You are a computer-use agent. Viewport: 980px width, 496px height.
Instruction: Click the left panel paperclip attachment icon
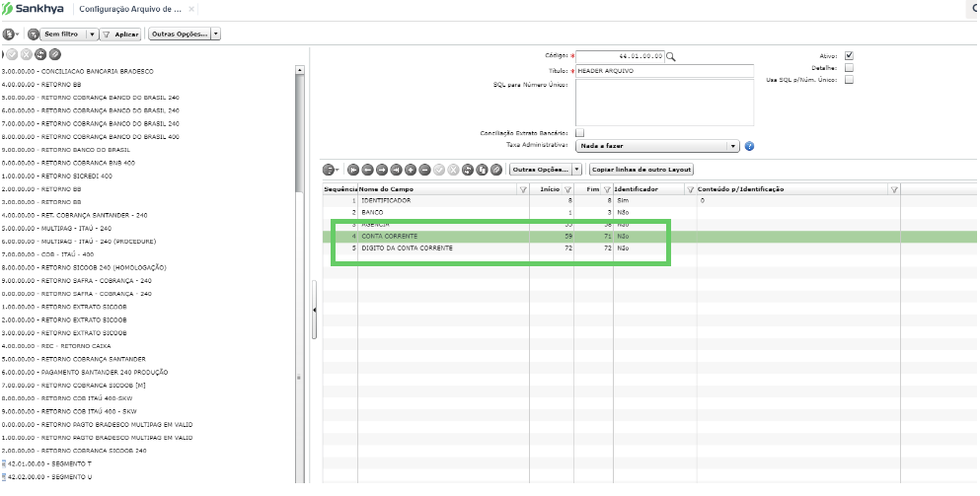(x=55, y=54)
